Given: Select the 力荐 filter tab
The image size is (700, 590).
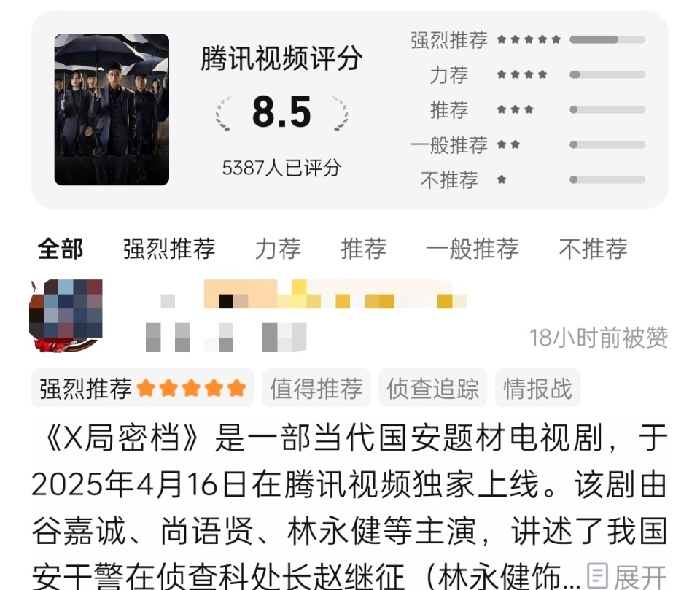Looking at the screenshot, I should pos(278,249).
